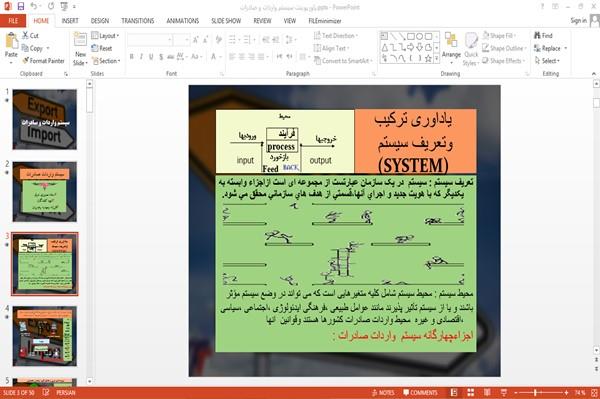Screen dimensions: 600x399
Task: Open the TRANSITIONS ribbon tab
Action: click(x=138, y=21)
